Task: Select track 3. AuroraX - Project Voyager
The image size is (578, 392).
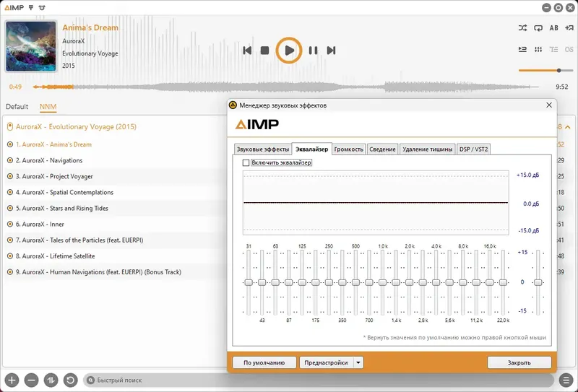Action: (114, 176)
